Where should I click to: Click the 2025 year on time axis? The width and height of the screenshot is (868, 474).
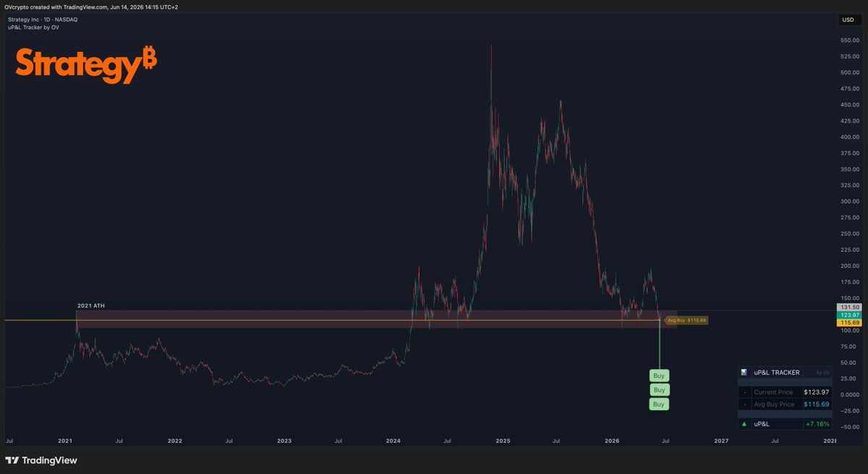pos(503,440)
